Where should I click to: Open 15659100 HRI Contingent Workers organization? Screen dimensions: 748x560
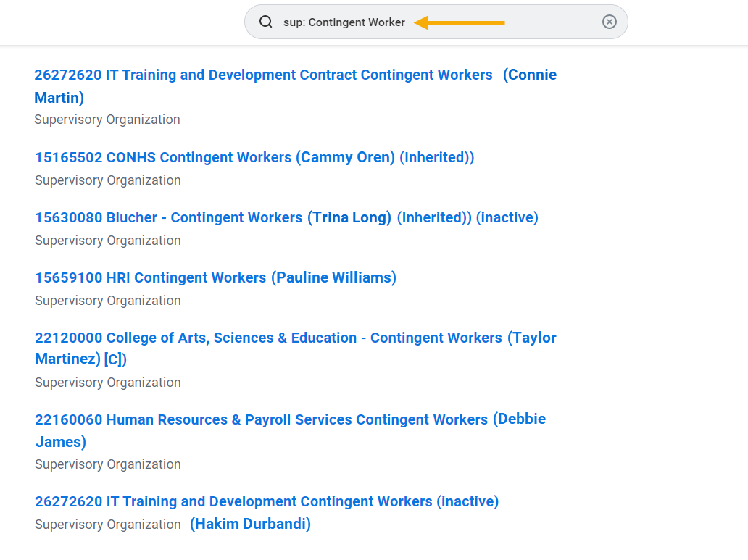point(150,277)
